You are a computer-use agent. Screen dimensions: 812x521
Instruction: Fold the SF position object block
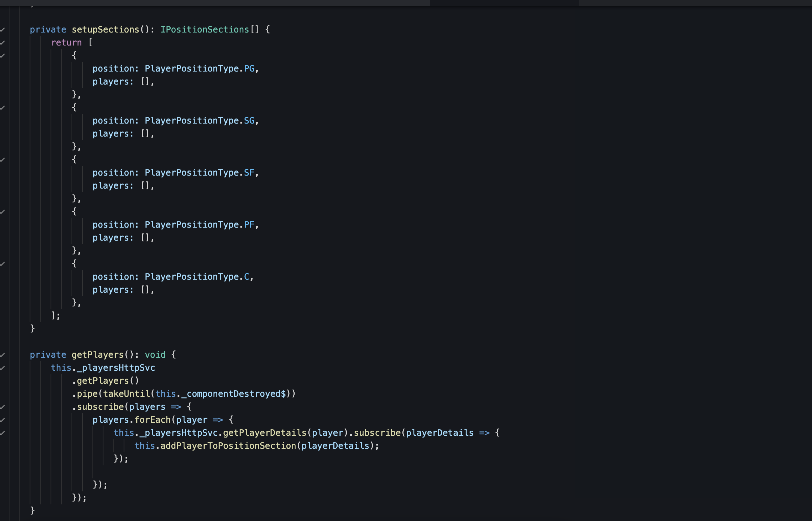click(3, 160)
